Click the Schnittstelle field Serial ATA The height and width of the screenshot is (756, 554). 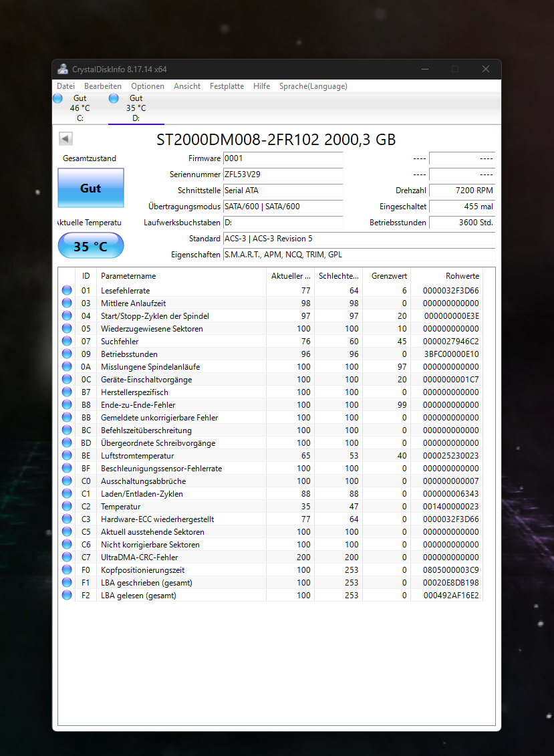coord(283,190)
